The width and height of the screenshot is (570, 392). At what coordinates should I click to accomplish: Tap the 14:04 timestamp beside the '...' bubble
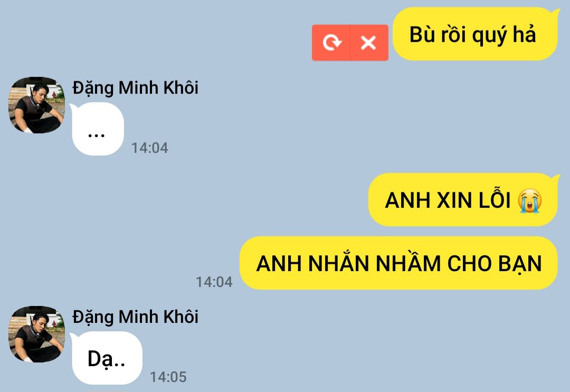tap(149, 148)
